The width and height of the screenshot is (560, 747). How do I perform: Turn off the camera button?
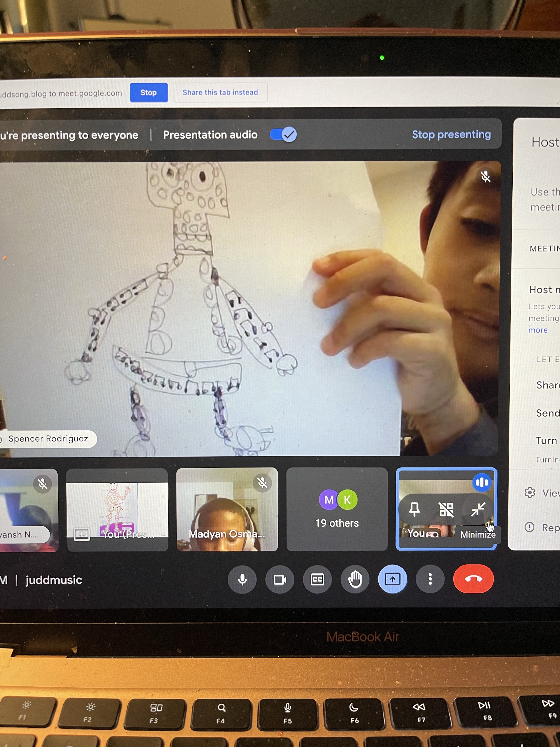280,580
